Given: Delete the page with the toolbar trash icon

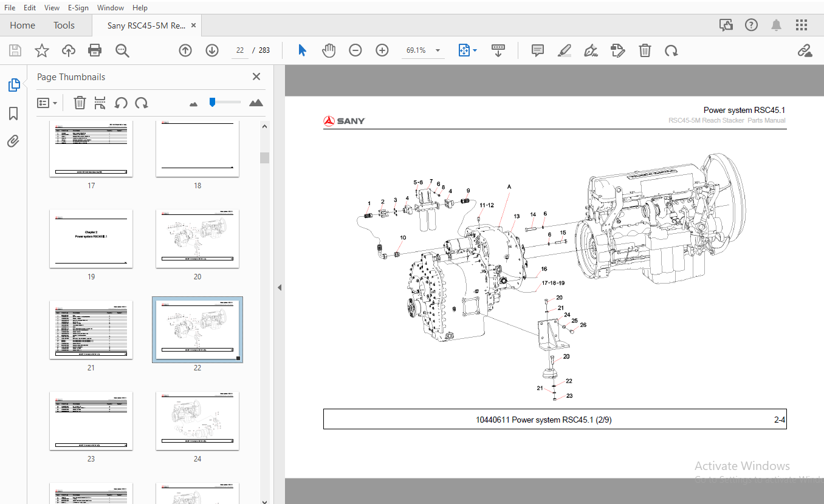Looking at the screenshot, I should coord(645,50).
